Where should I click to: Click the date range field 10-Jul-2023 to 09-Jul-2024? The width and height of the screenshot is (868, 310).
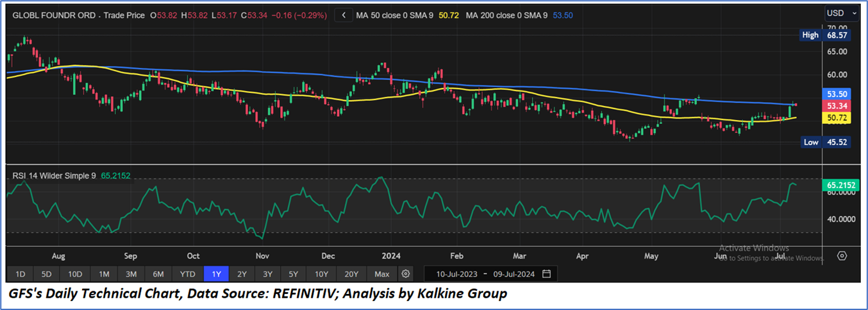[x=491, y=274]
